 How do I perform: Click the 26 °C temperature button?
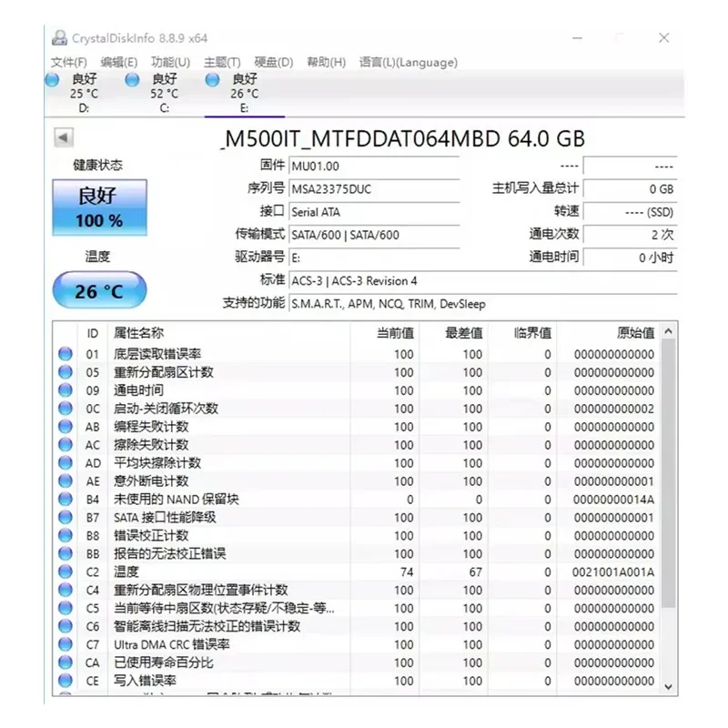[x=99, y=290]
